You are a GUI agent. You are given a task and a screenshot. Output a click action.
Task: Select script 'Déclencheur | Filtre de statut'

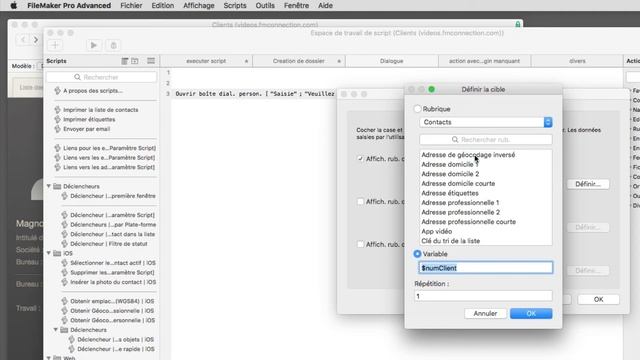[x=109, y=244]
